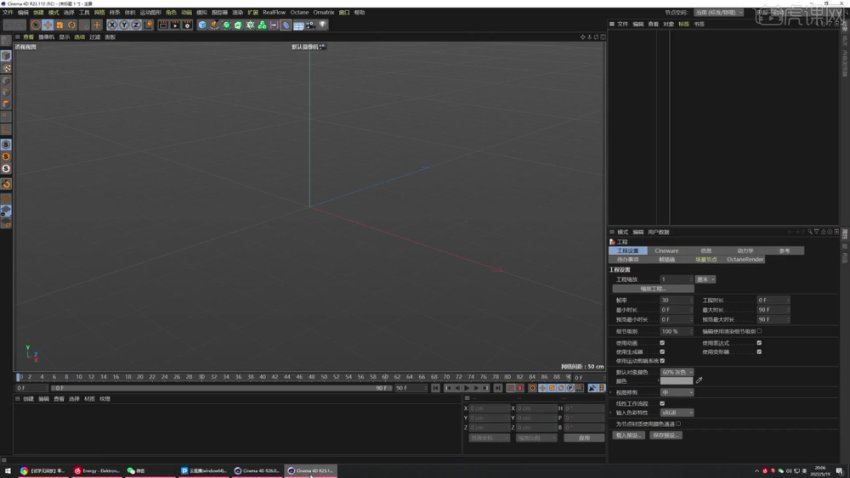Pick a color with the eyedropper icon
The height and width of the screenshot is (478, 850).
pos(699,380)
